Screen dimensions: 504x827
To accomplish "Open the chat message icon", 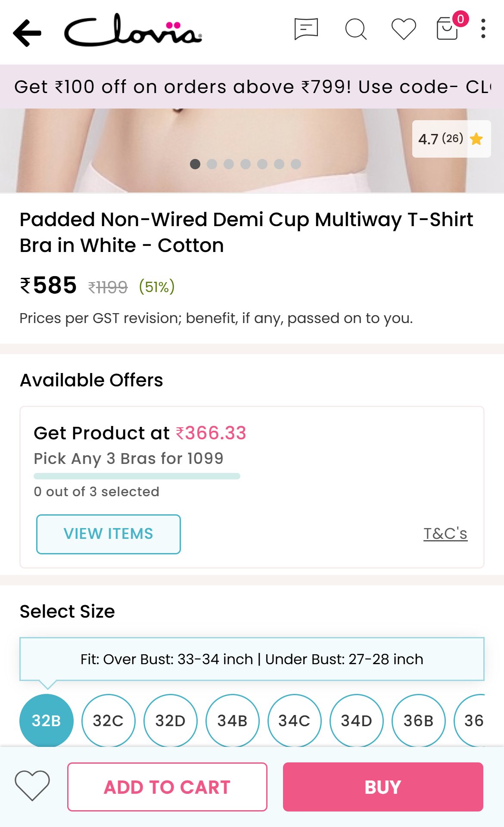I will click(306, 29).
